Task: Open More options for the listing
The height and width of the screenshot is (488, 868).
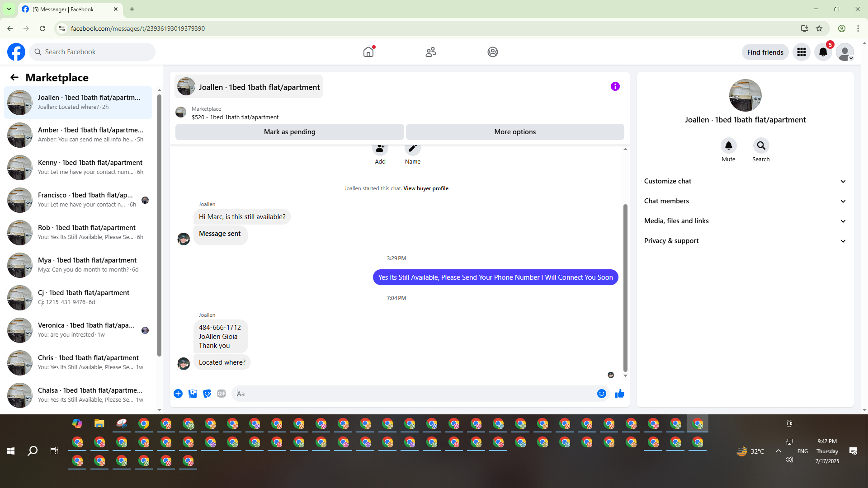Action: tap(515, 132)
